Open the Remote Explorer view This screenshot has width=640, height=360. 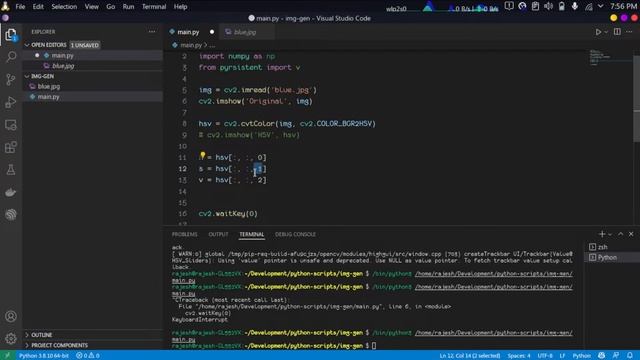point(11,124)
